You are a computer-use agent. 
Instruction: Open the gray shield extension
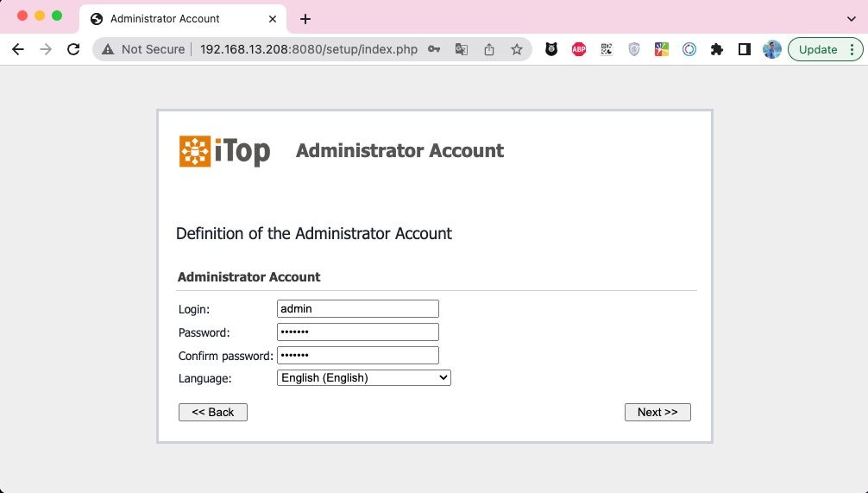(x=634, y=49)
